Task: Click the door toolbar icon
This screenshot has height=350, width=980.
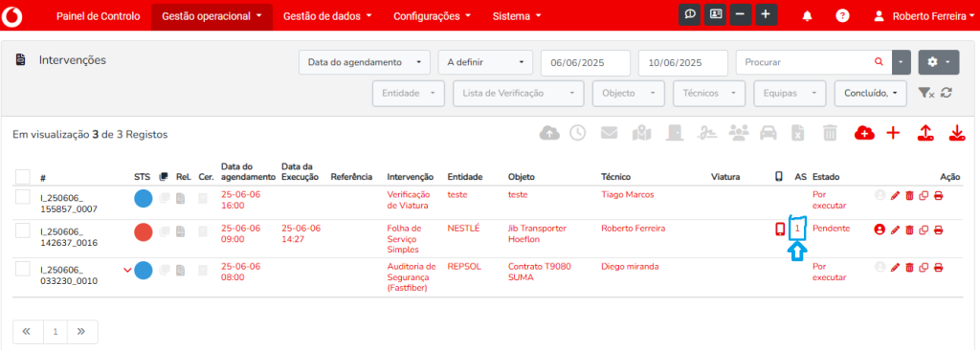Action: (675, 133)
